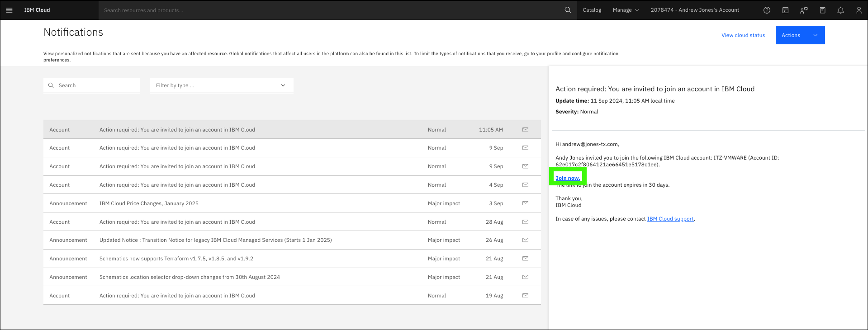Open the hamburger navigation menu

[x=9, y=10]
